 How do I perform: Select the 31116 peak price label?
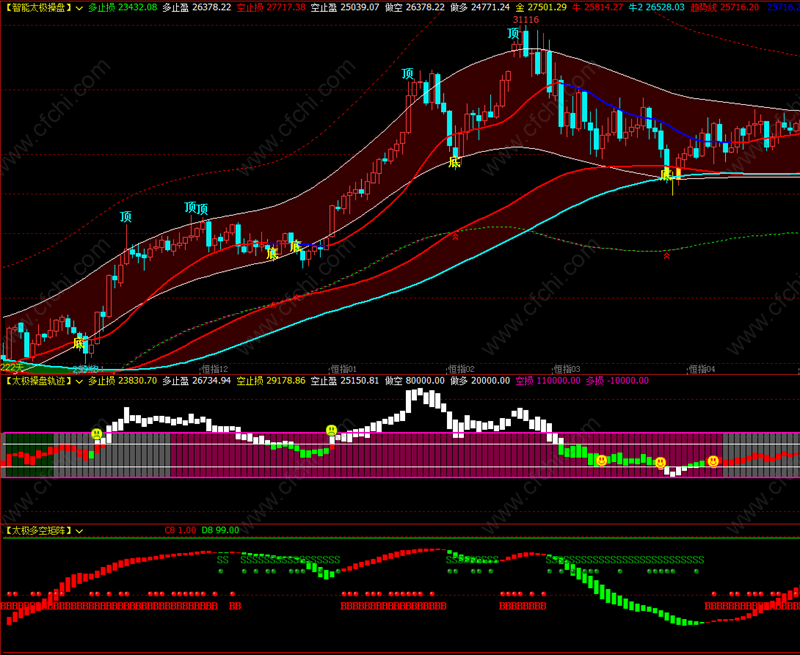(526, 20)
